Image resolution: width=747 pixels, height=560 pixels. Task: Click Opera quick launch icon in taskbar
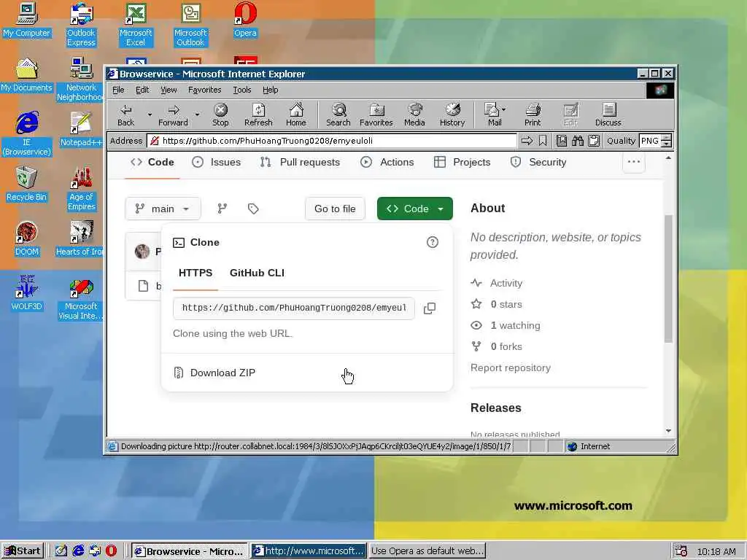[x=111, y=551]
